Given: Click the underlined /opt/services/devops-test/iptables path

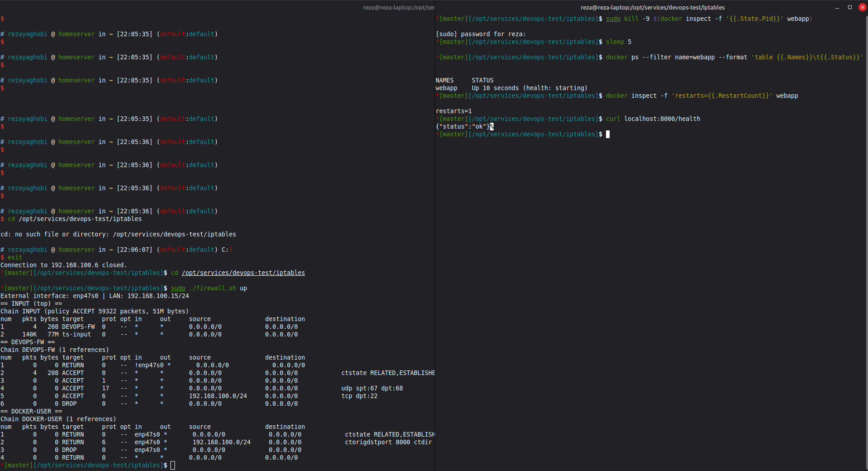Looking at the screenshot, I should 243,273.
